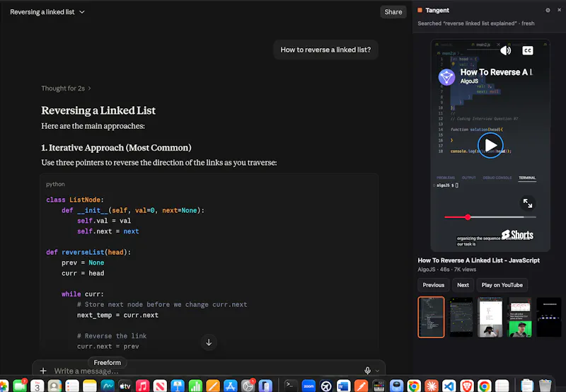
Task: Open Contacts from the dock
Action: 54,386
